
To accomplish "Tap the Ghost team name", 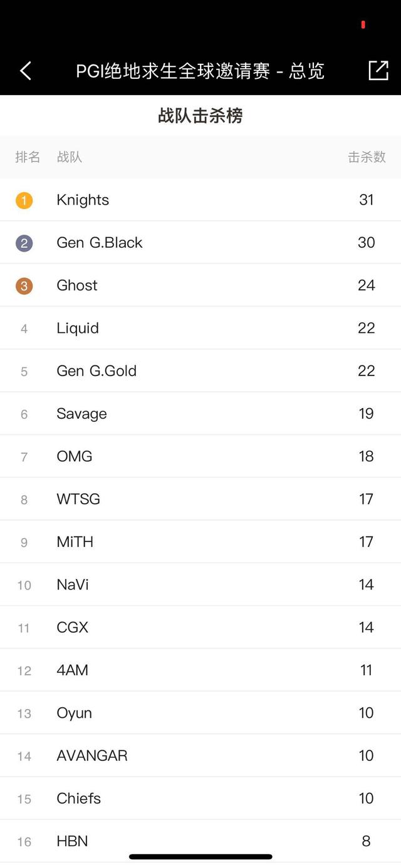I will pos(77,285).
